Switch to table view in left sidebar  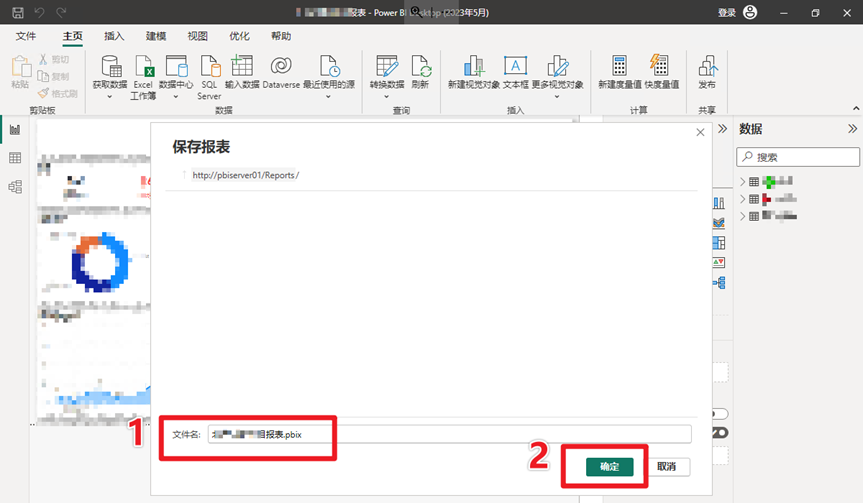pyautogui.click(x=15, y=158)
